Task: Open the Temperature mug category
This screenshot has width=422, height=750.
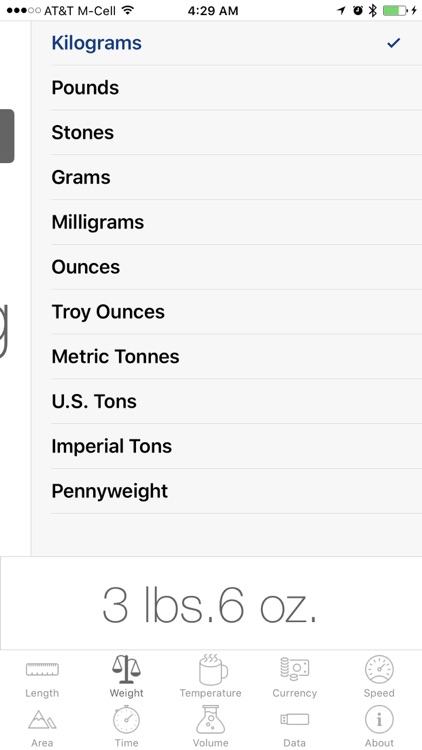Action: (x=211, y=676)
